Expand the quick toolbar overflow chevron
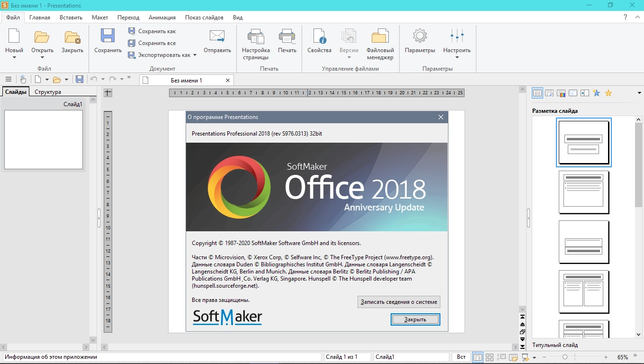 (x=129, y=77)
